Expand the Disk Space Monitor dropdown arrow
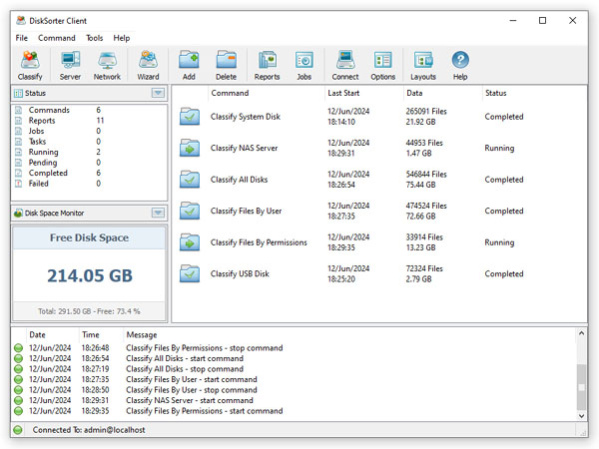Viewport: 599px width, 449px height. pyautogui.click(x=158, y=213)
